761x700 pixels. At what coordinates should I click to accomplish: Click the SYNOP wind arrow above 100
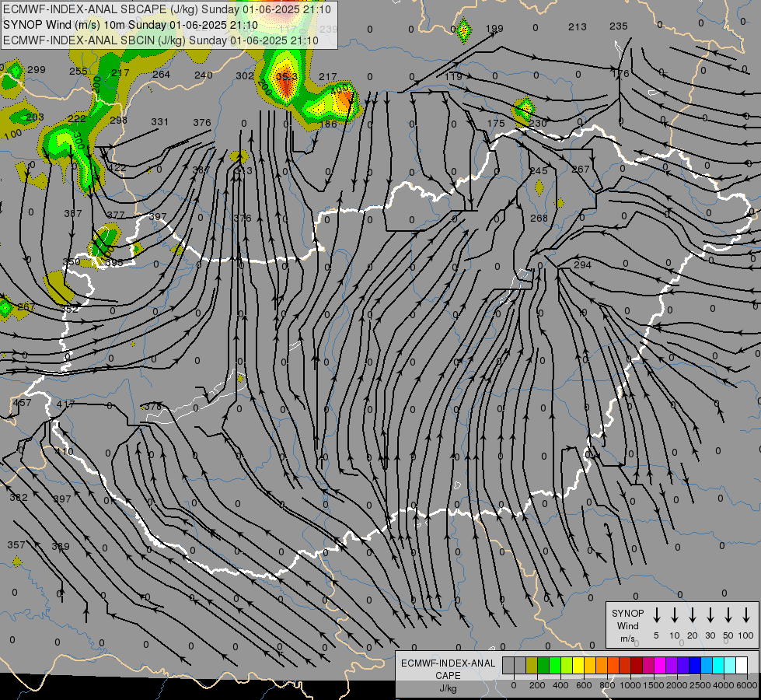tap(746, 615)
